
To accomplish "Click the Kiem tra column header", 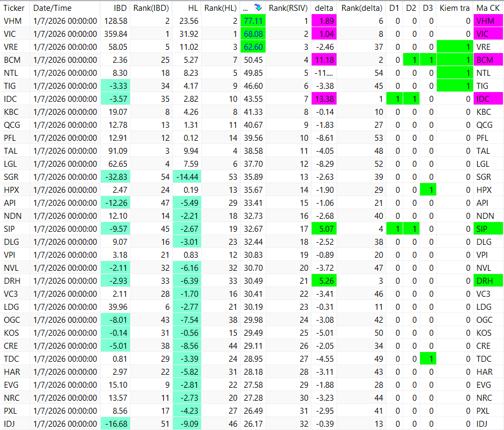I will point(455,8).
